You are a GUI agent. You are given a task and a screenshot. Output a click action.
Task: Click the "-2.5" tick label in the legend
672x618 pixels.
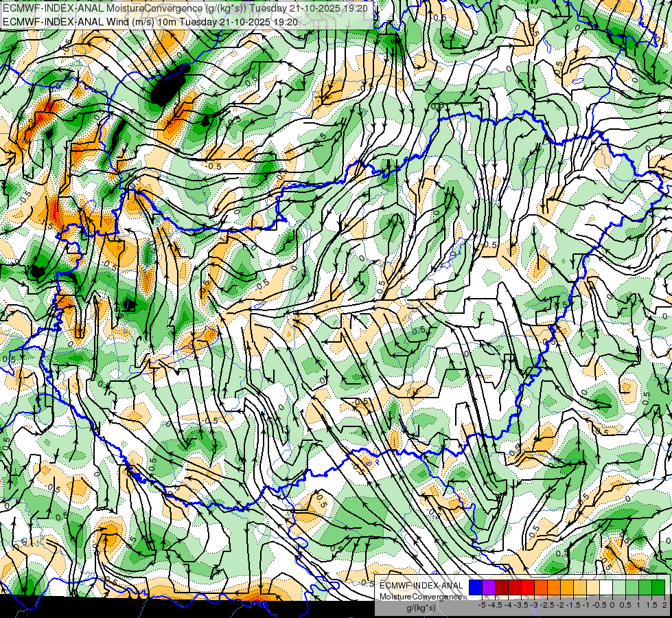pyautogui.click(x=548, y=605)
